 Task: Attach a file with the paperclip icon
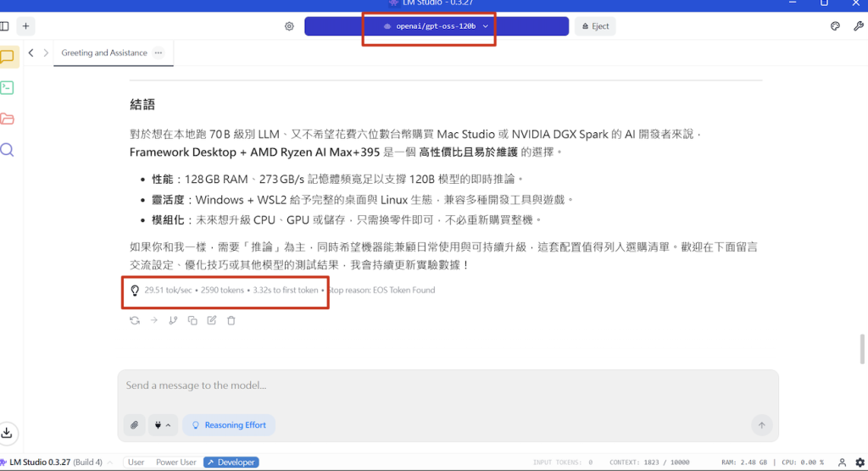(x=134, y=425)
